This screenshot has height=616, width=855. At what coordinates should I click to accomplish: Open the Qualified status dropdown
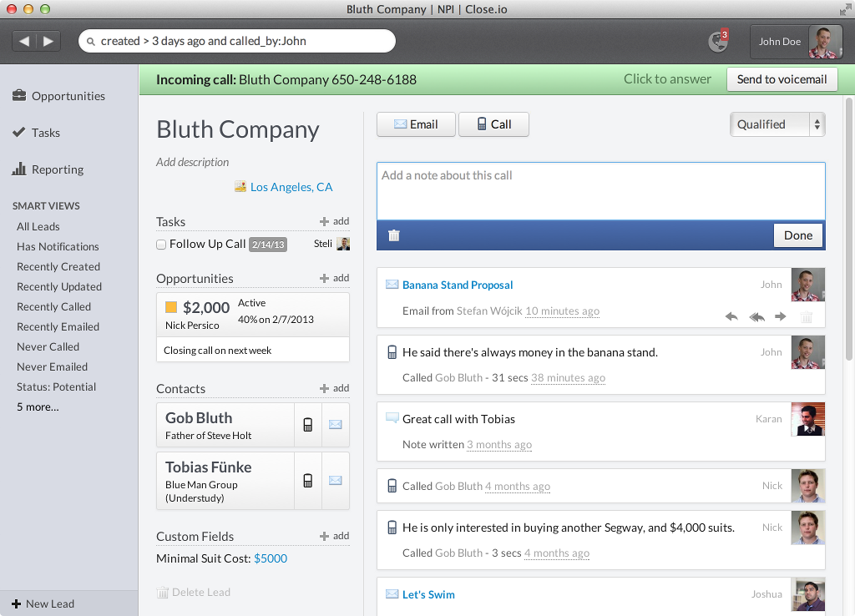coord(777,124)
